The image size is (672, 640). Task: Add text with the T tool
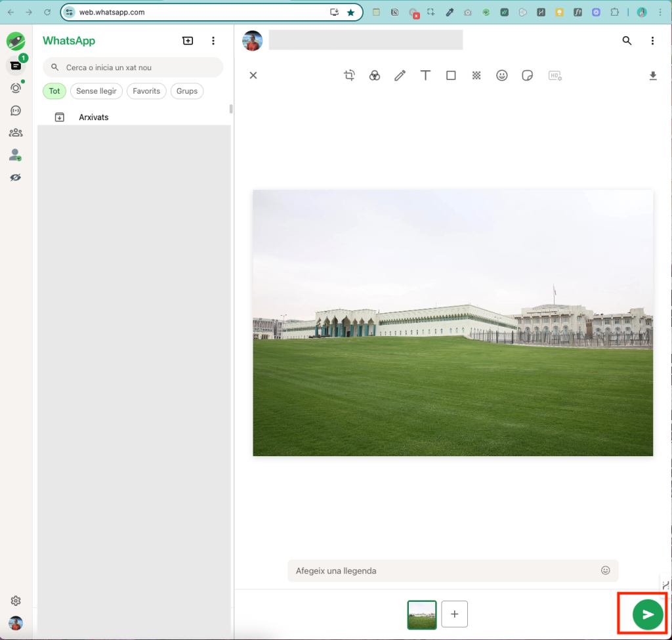[425, 75]
